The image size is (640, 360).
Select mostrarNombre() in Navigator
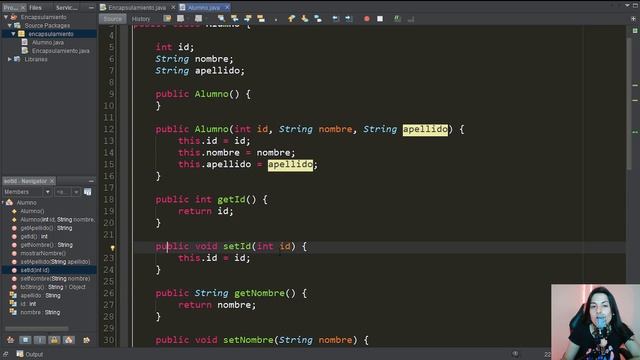pyautogui.click(x=43, y=253)
